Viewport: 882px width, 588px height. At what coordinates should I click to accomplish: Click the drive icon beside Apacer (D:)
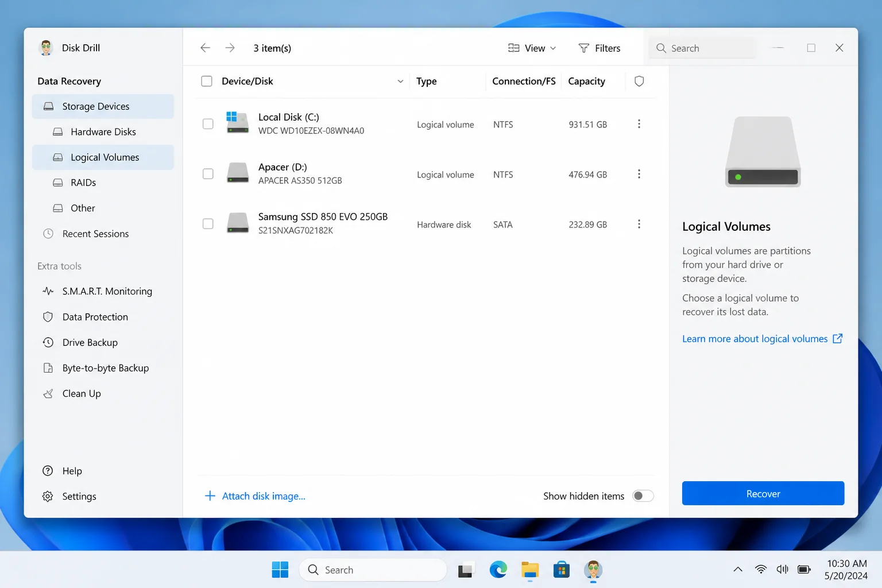(x=237, y=173)
